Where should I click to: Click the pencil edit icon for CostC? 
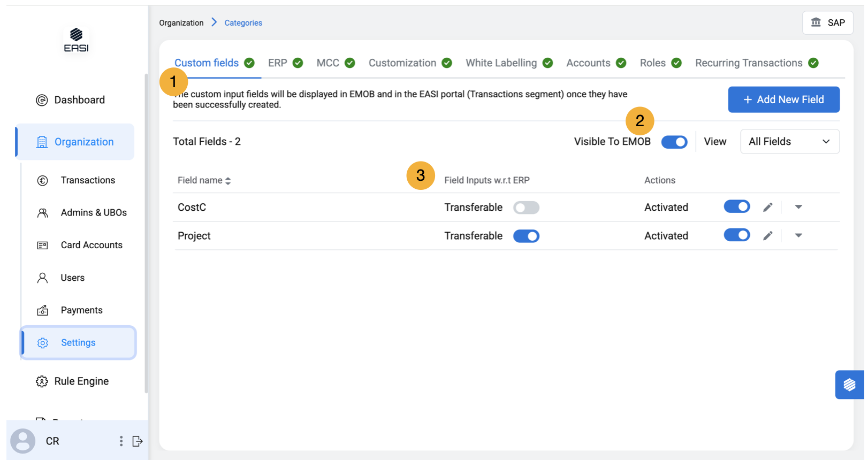[767, 208]
